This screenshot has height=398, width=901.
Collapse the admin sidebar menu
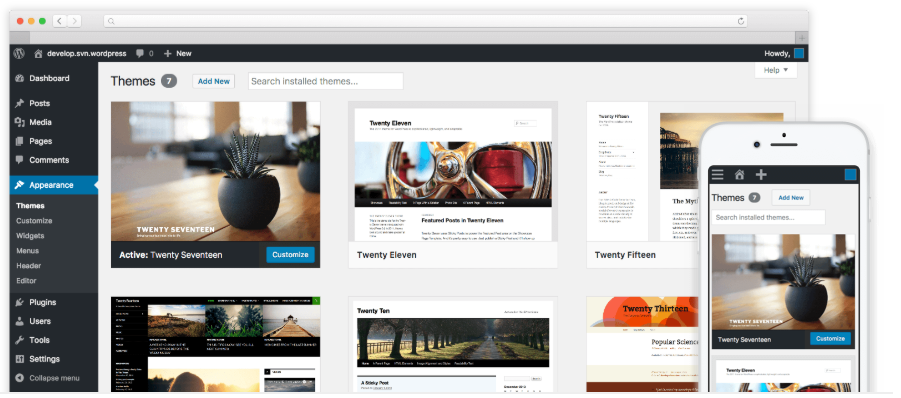(x=53, y=378)
